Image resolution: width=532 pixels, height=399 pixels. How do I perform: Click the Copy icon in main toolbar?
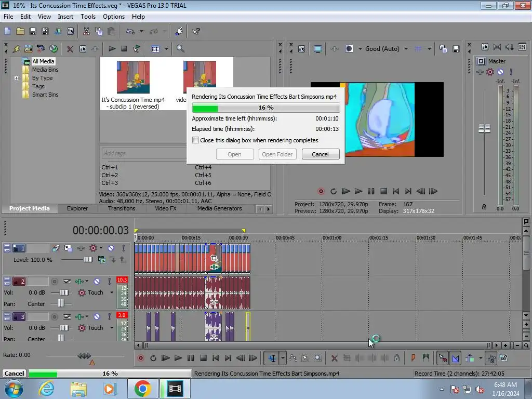(x=99, y=31)
